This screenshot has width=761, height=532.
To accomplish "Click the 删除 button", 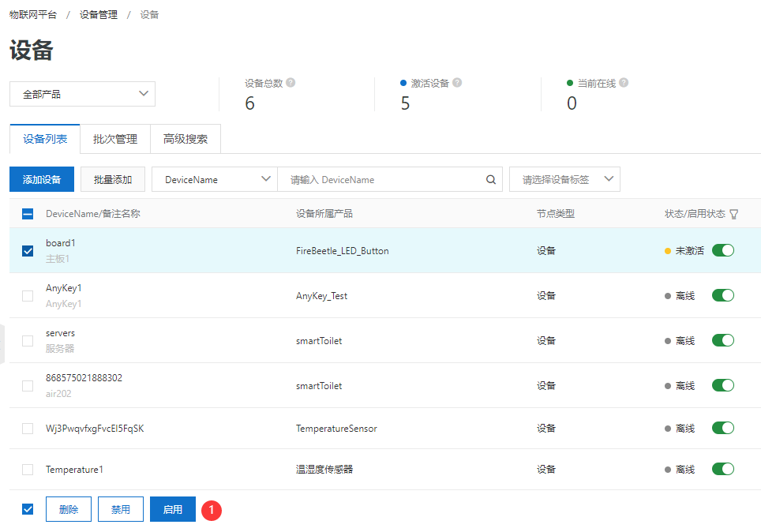I will click(x=69, y=509).
